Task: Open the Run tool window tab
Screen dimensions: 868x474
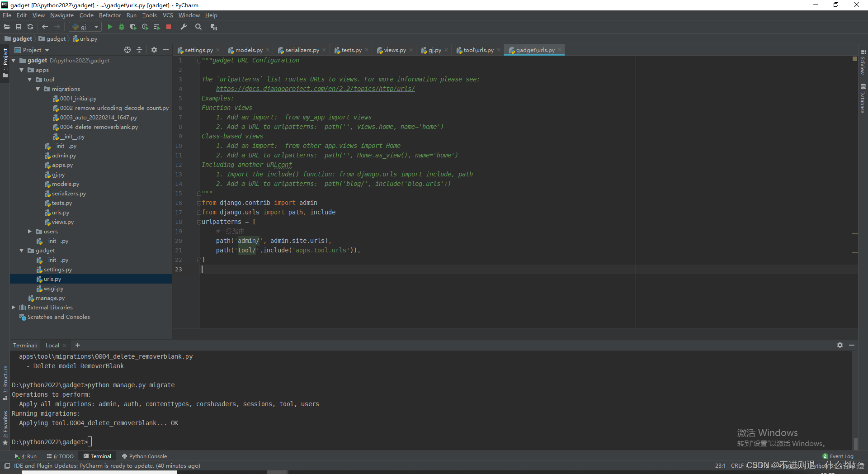Action: coord(25,456)
